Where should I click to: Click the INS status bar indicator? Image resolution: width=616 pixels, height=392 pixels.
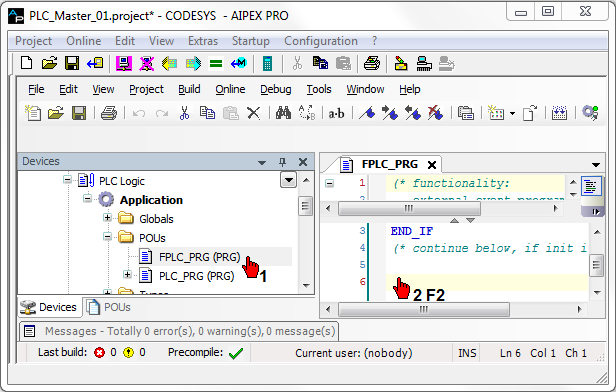[x=467, y=353]
